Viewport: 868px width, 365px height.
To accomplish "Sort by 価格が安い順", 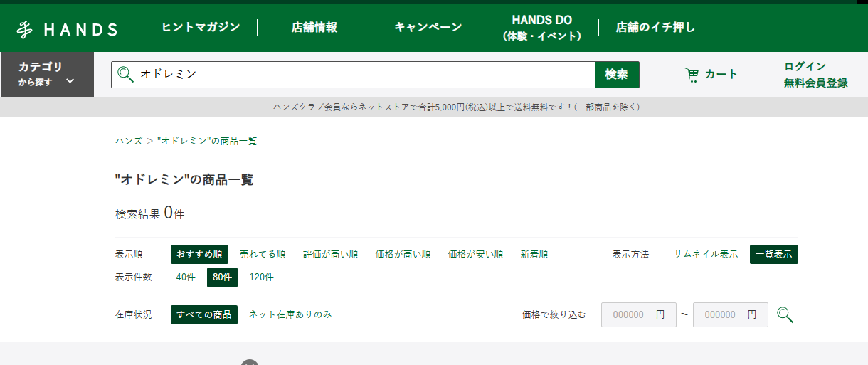I will point(476,254).
